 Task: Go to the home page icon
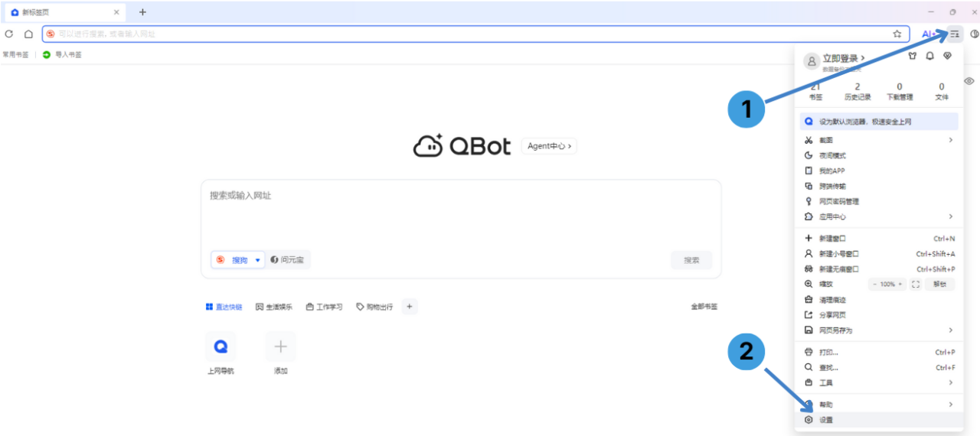(28, 34)
